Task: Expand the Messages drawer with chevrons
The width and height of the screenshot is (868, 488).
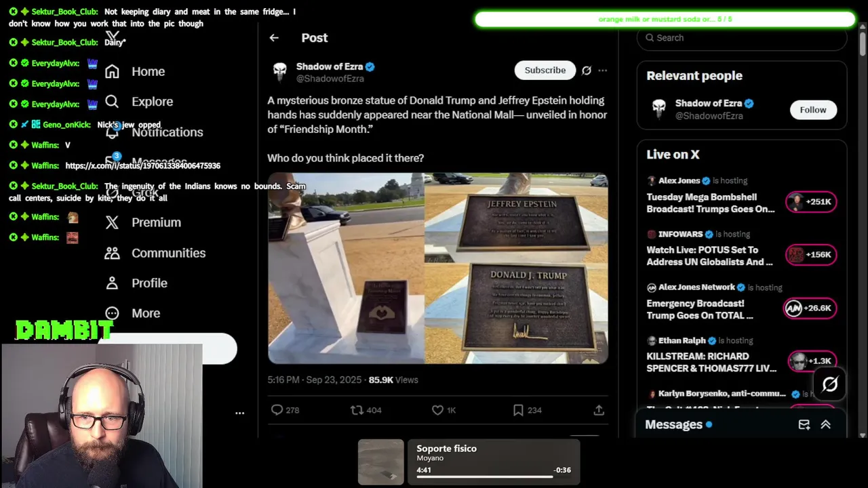Action: pyautogui.click(x=826, y=424)
